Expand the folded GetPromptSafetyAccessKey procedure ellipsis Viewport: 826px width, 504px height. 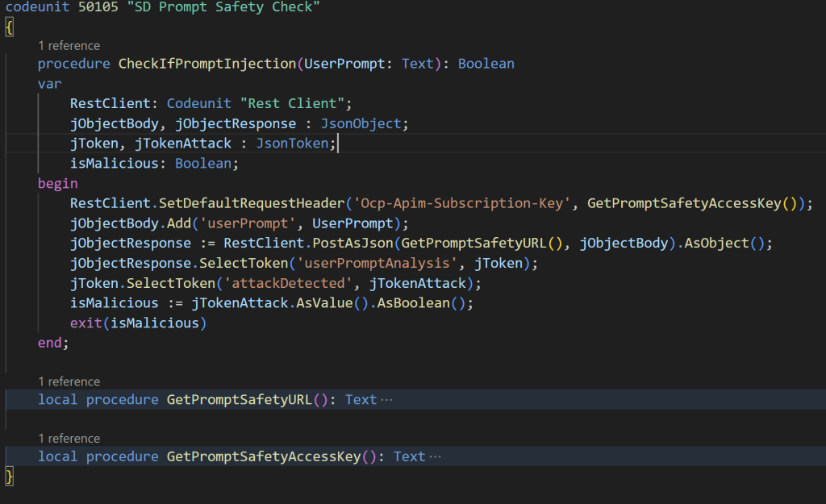tap(435, 457)
